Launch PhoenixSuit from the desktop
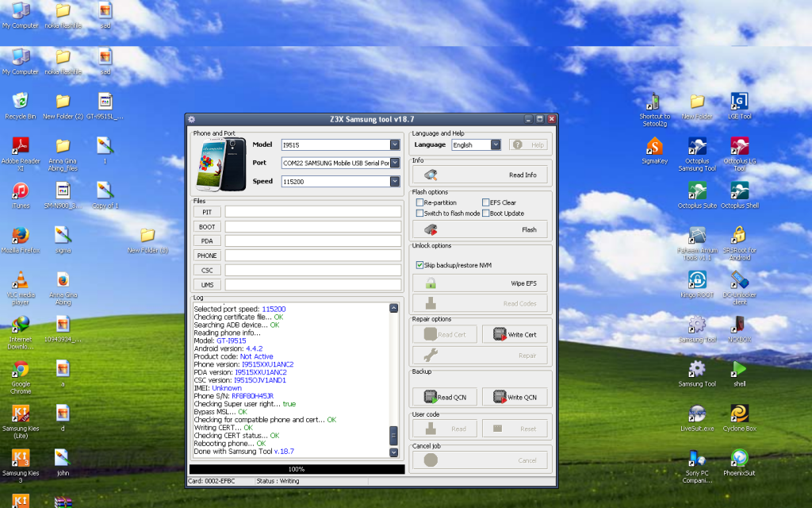This screenshot has height=508, width=812. point(740,463)
